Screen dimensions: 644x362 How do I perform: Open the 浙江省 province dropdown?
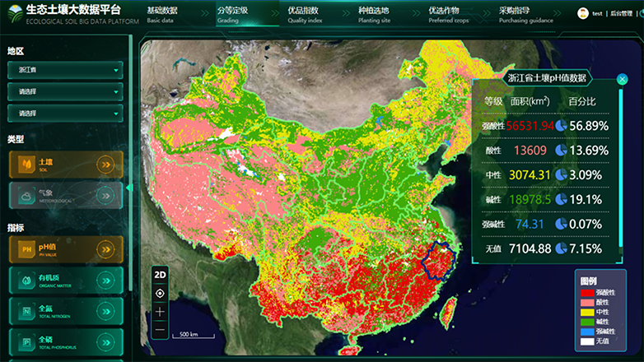coord(65,70)
